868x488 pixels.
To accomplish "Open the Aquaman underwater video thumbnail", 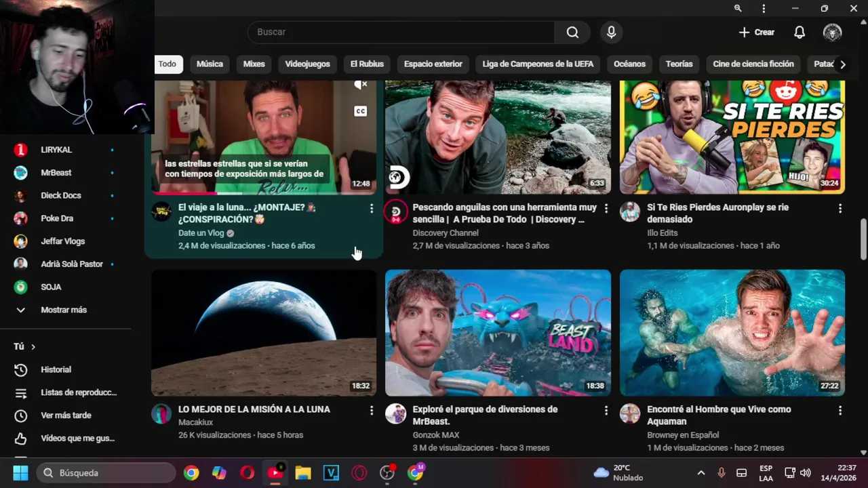I will click(732, 333).
